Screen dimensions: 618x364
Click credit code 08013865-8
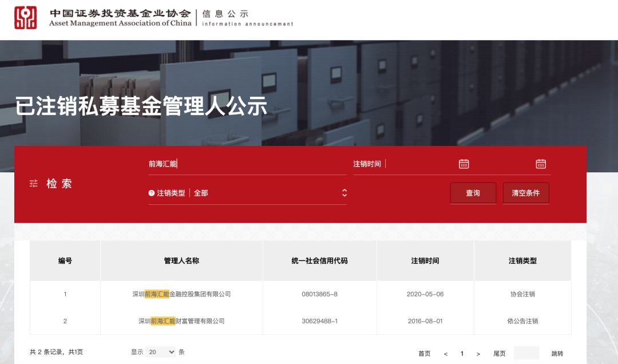tap(320, 294)
